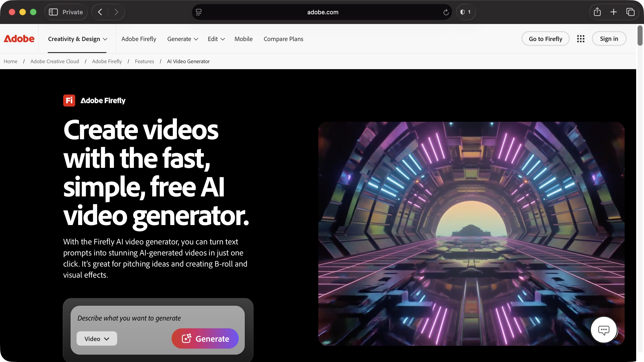Follow the Adobe Firefly breadcrumb link
The image size is (644, 362).
point(107,61)
